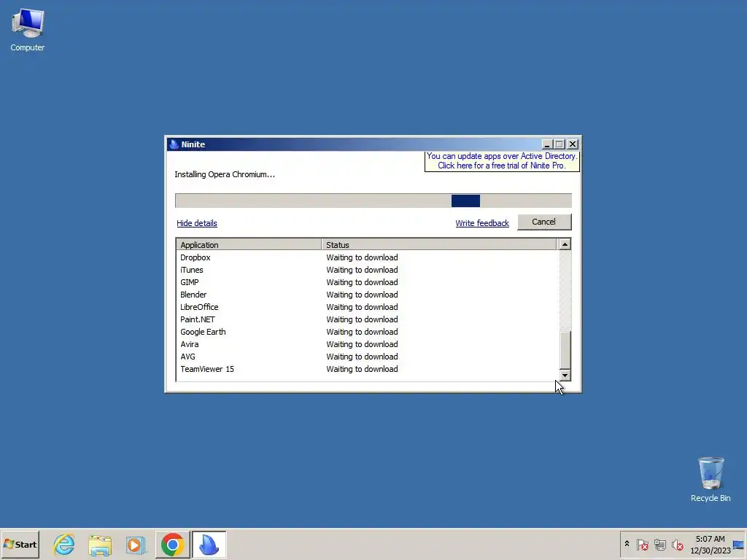Maximize the Ninite window

(x=560, y=144)
